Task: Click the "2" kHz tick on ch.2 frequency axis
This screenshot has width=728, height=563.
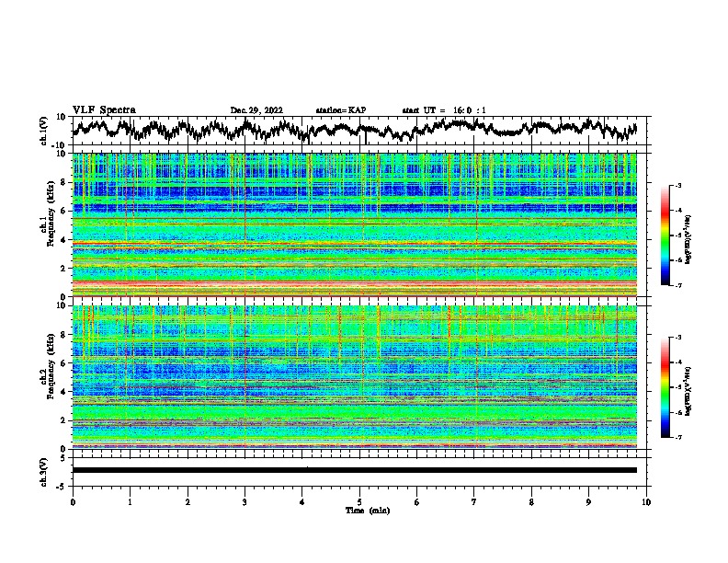Action: [65, 420]
